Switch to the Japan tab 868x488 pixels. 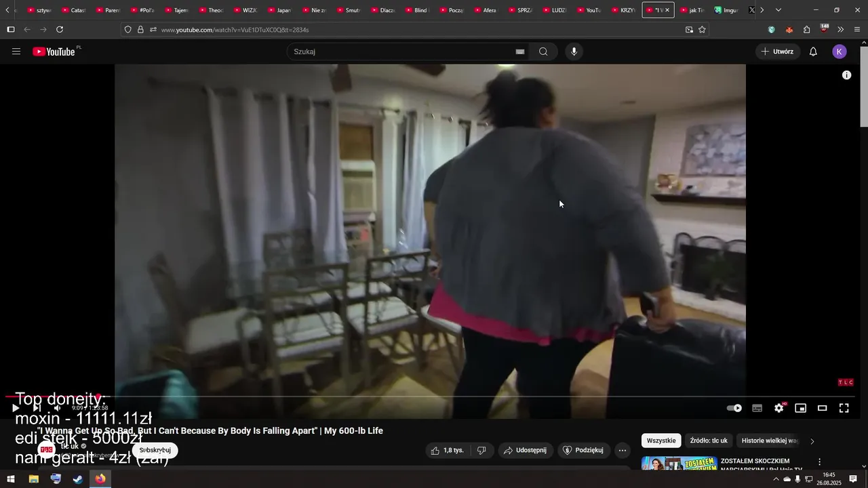pyautogui.click(x=280, y=10)
